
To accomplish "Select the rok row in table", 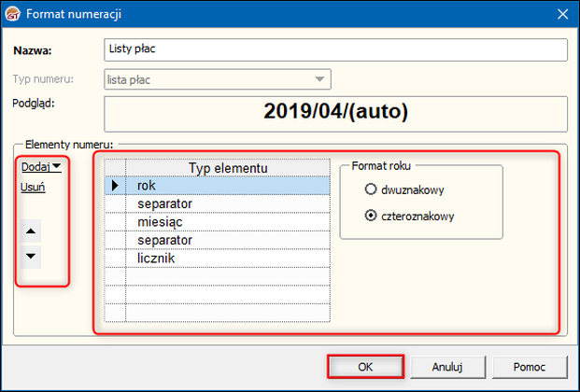I will (x=228, y=186).
